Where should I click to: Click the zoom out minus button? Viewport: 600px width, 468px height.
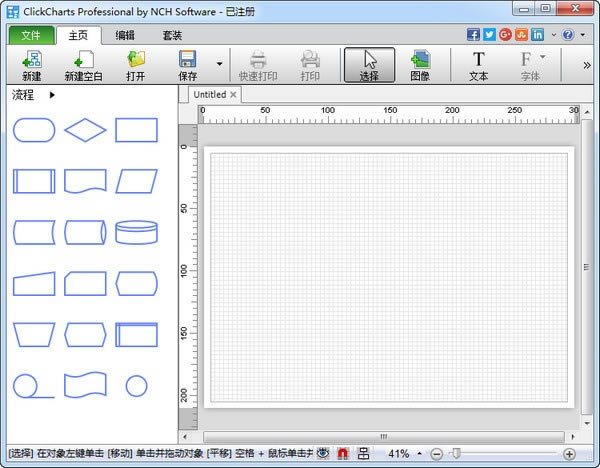coord(437,454)
